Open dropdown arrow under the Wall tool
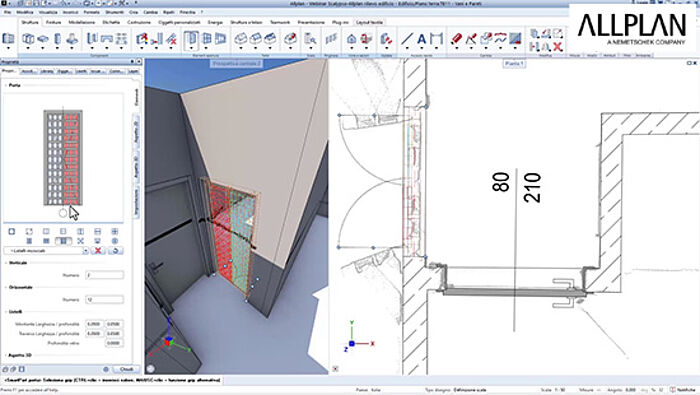The width and height of the screenshot is (700, 395). click(x=28, y=47)
